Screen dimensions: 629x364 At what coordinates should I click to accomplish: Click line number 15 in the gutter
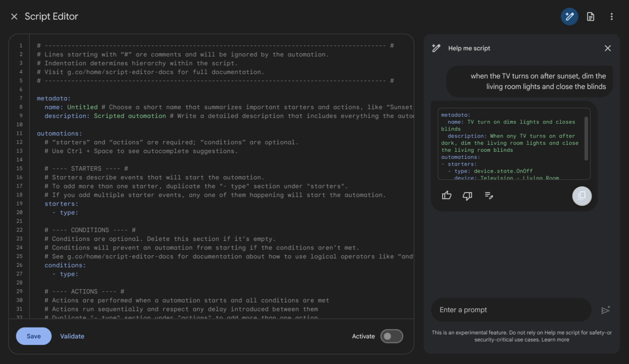(x=19, y=168)
